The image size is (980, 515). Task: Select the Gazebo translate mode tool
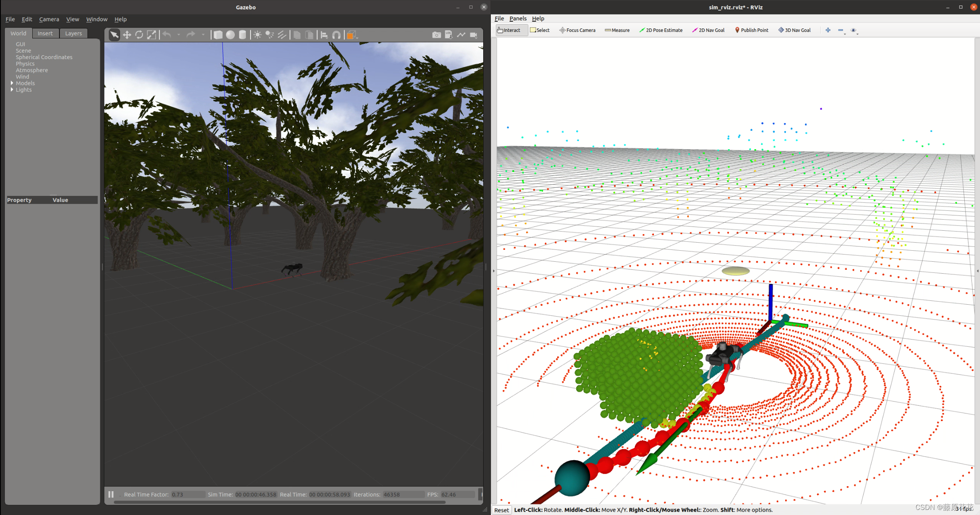coord(127,35)
